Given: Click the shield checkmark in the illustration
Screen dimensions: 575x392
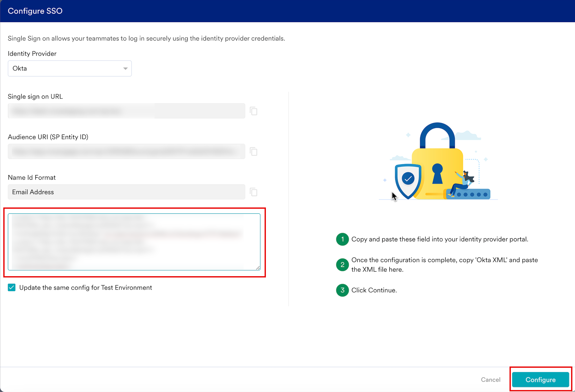Looking at the screenshot, I should coord(408,179).
